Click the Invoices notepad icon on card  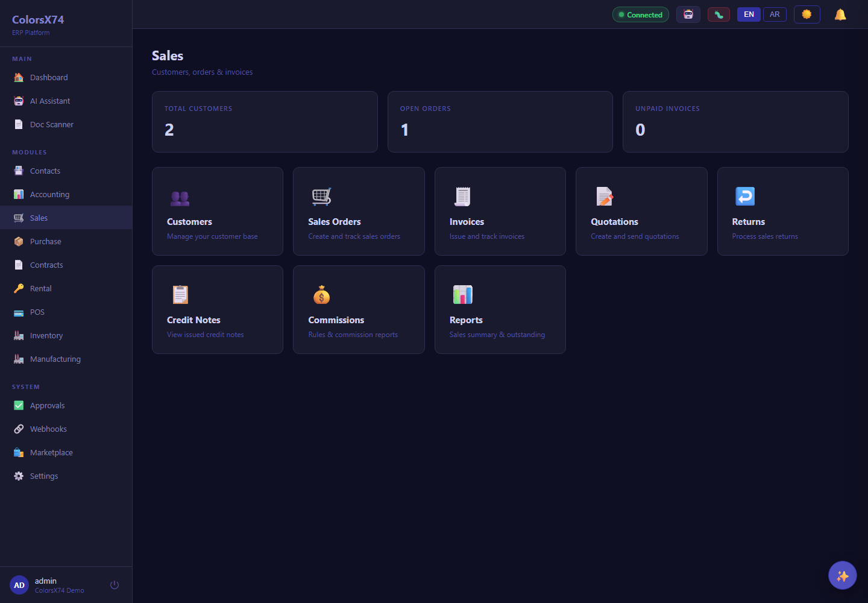pos(463,197)
